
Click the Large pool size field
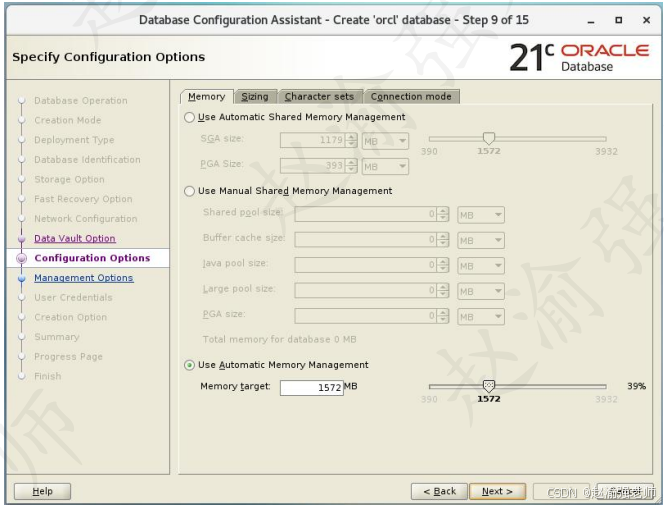coord(366,291)
